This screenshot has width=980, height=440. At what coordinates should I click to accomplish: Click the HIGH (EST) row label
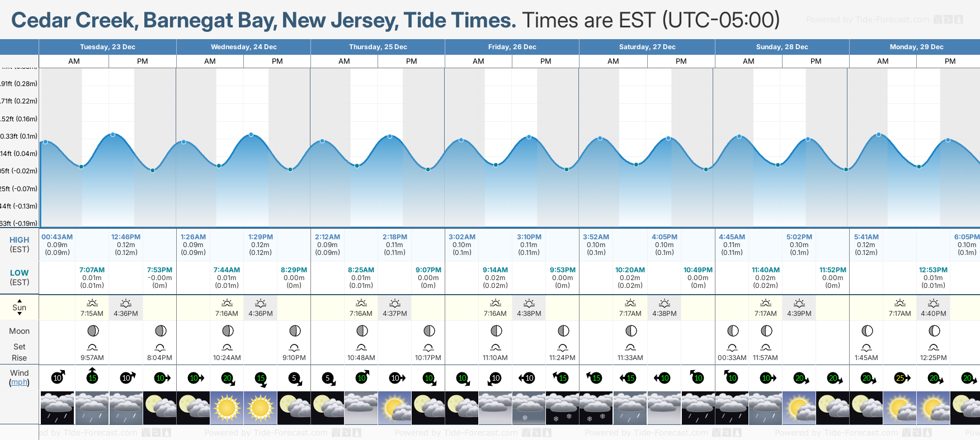(20, 244)
